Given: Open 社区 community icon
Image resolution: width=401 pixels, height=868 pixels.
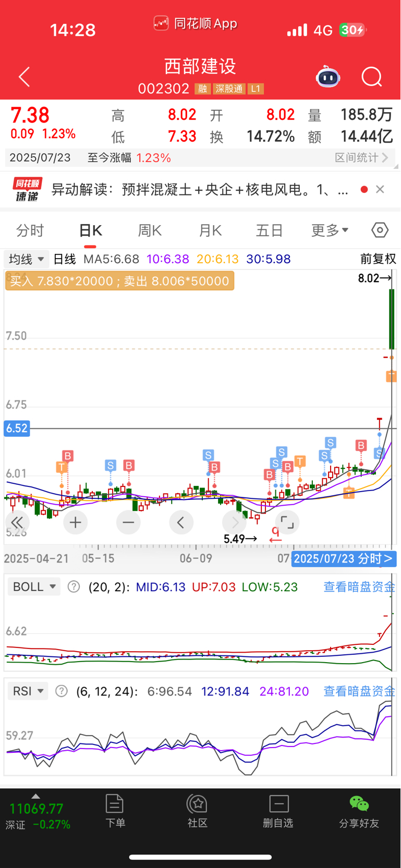Looking at the screenshot, I should click(x=198, y=811).
